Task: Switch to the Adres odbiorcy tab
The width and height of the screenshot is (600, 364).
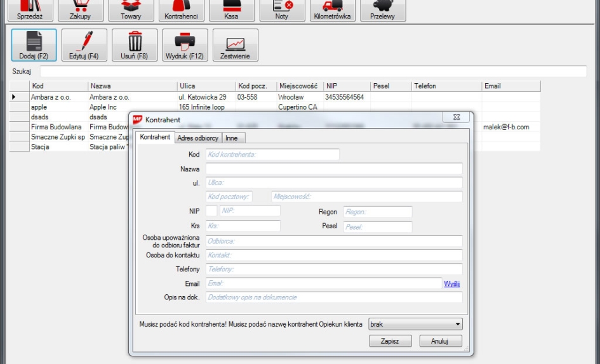Action: [x=197, y=138]
